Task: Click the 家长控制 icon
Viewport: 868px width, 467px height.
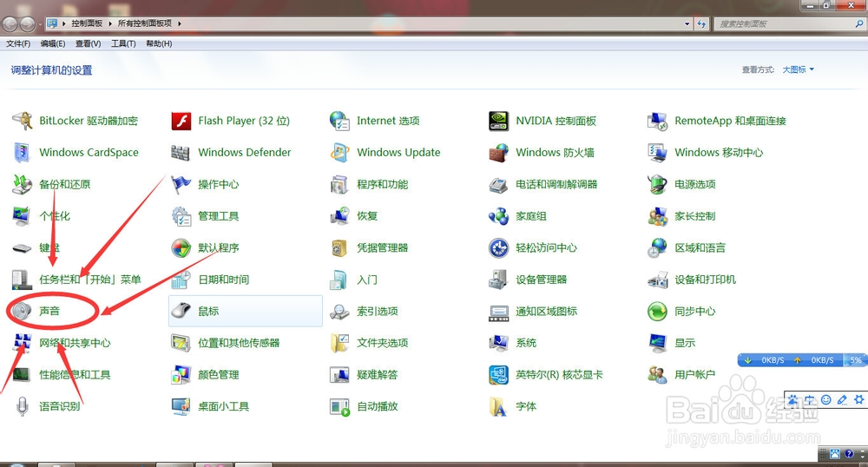Action: [657, 216]
